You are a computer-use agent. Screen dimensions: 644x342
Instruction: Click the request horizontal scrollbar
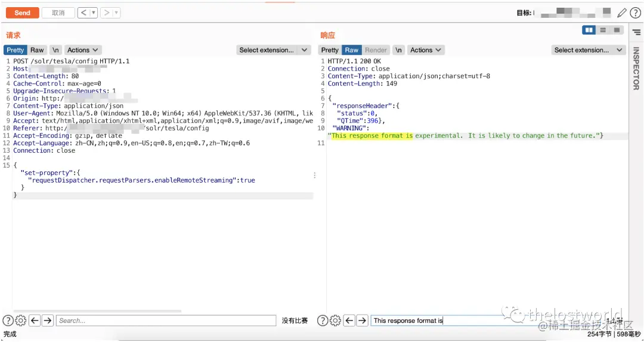97,311
